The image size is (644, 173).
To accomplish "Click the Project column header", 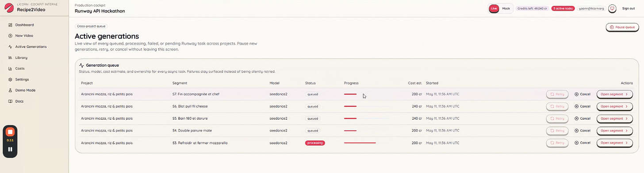I will (87, 83).
